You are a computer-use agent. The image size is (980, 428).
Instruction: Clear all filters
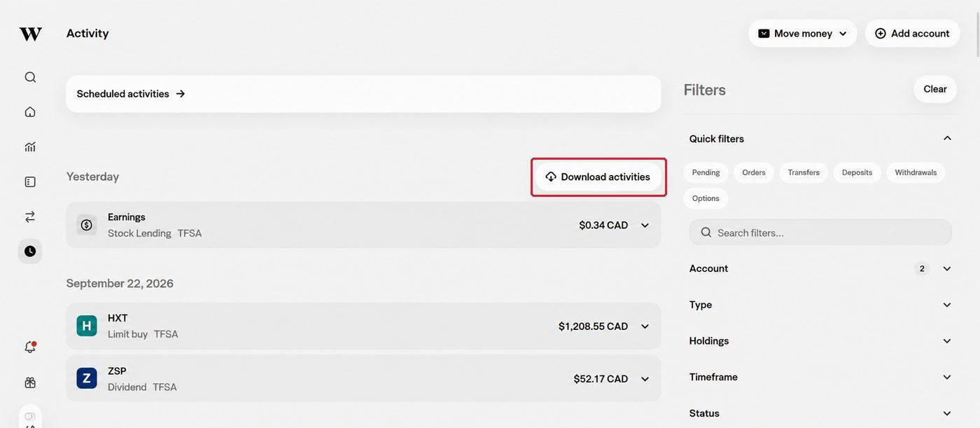[935, 89]
